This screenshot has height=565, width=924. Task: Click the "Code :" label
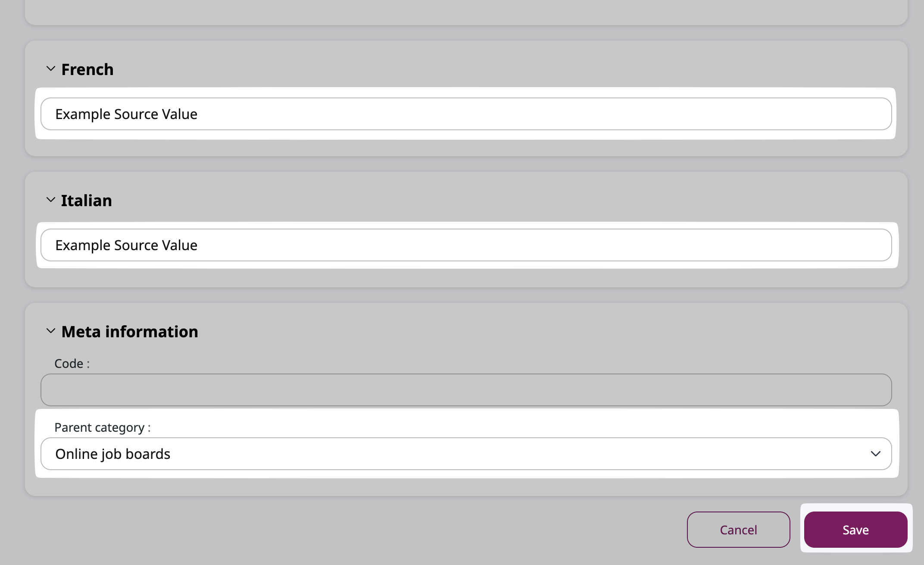pyautogui.click(x=72, y=364)
